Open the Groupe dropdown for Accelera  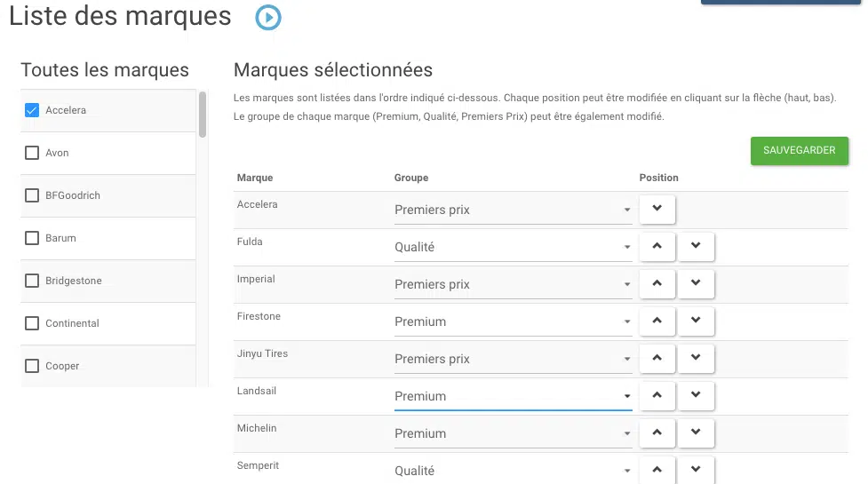tap(513, 210)
